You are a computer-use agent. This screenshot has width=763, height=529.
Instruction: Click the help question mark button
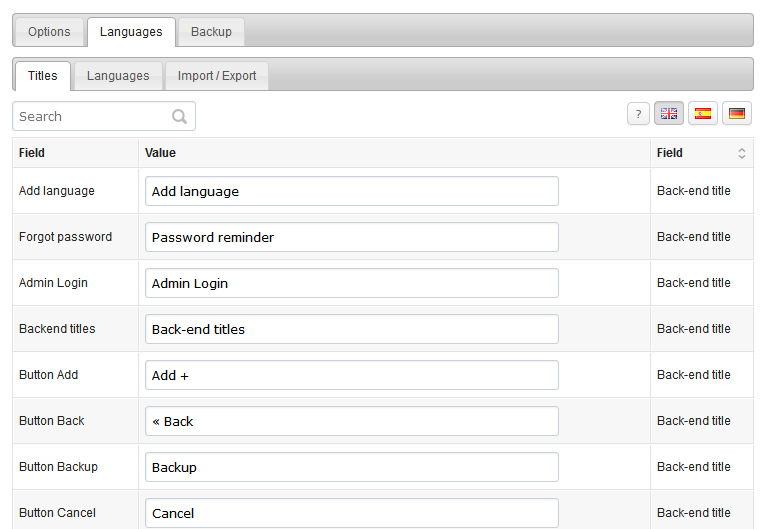(638, 114)
